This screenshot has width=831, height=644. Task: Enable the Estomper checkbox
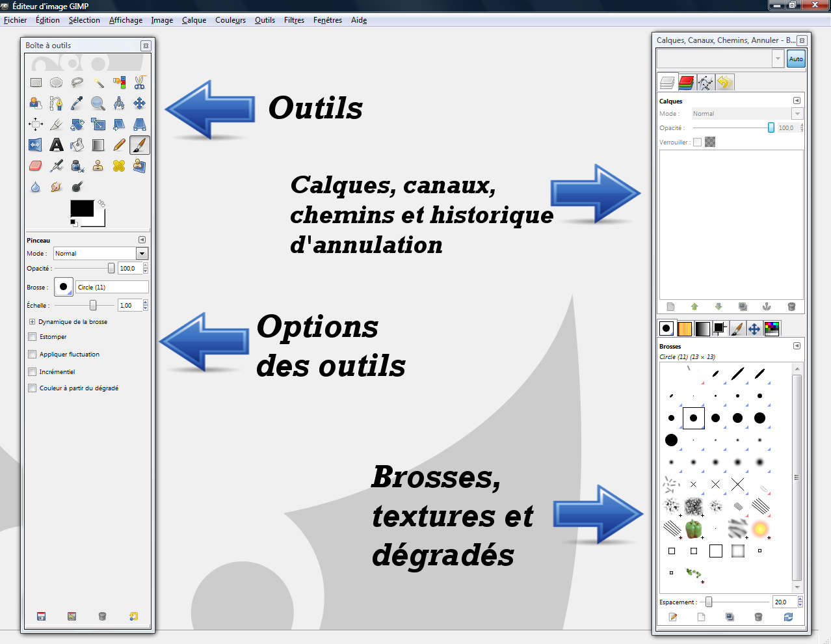coord(32,337)
